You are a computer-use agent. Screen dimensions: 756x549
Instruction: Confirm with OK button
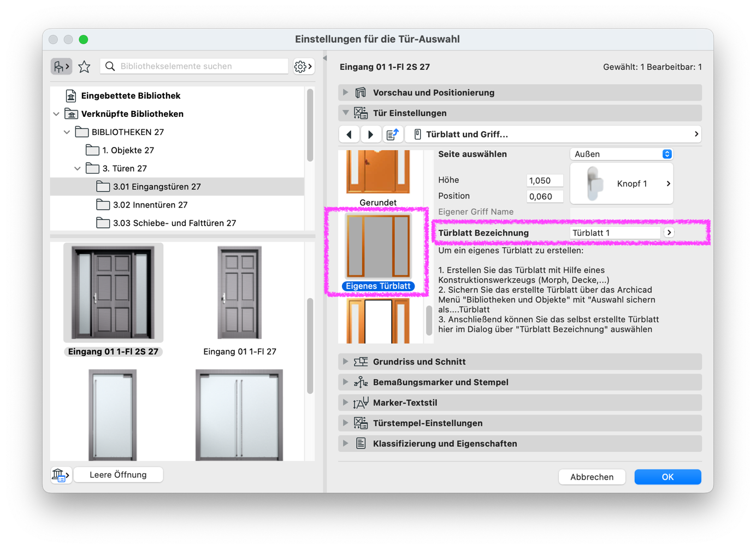click(x=668, y=477)
